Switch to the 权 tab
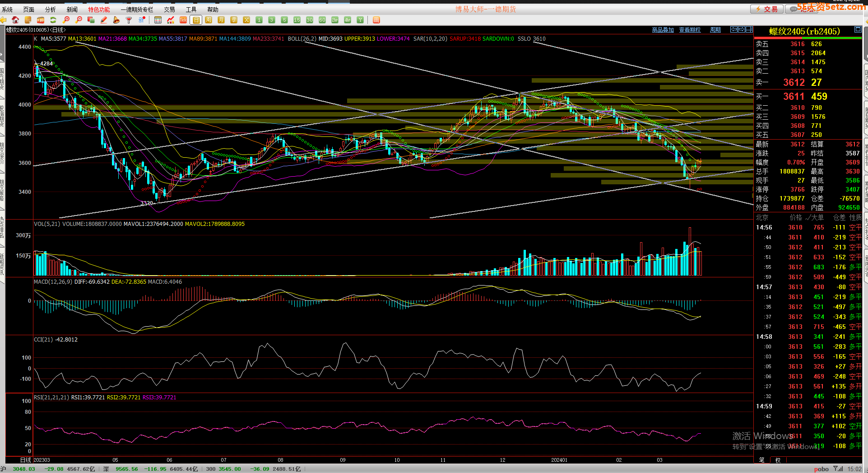 click(778, 460)
